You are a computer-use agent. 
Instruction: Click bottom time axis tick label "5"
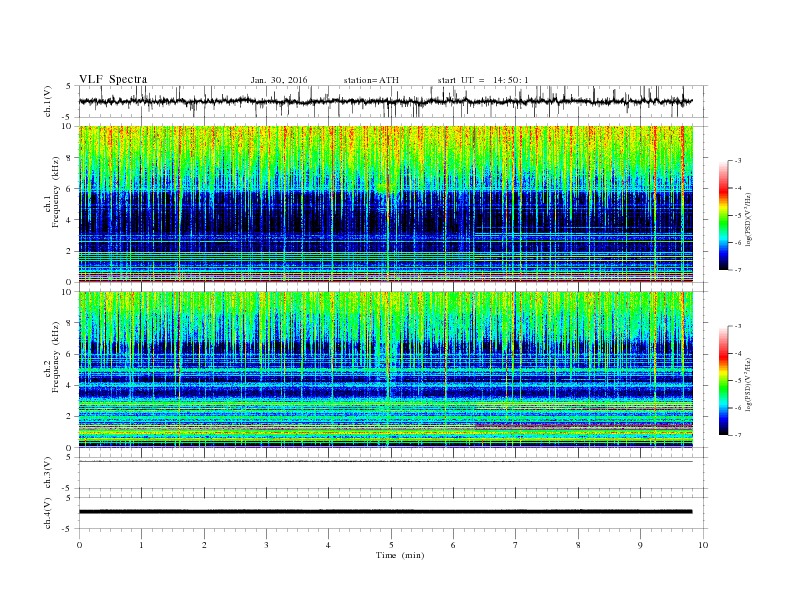391,545
